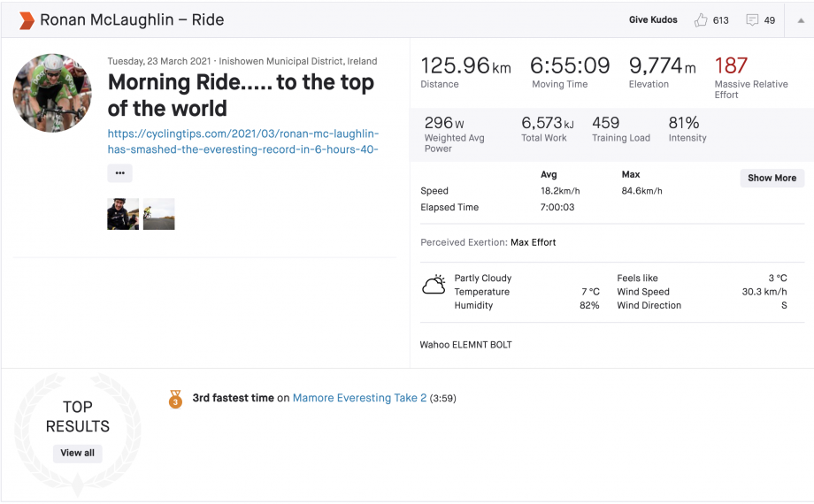
Task: Click the thumbs-up kudos icon
Action: [x=701, y=19]
